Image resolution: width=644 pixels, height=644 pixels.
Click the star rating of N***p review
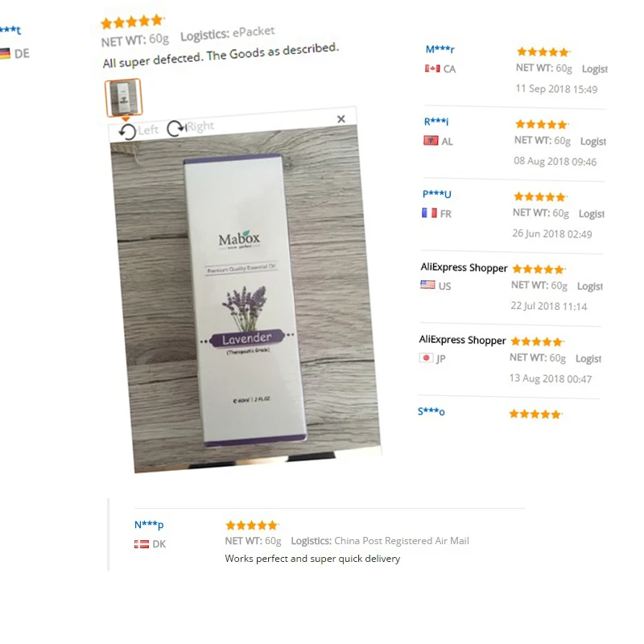(252, 525)
